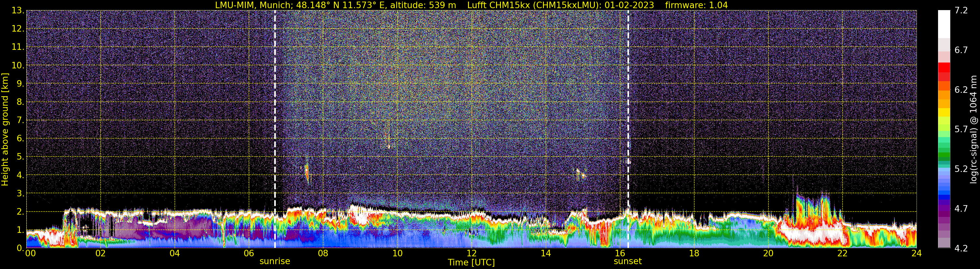Click the time axis tick '12'
980x269 pixels.
click(471, 253)
